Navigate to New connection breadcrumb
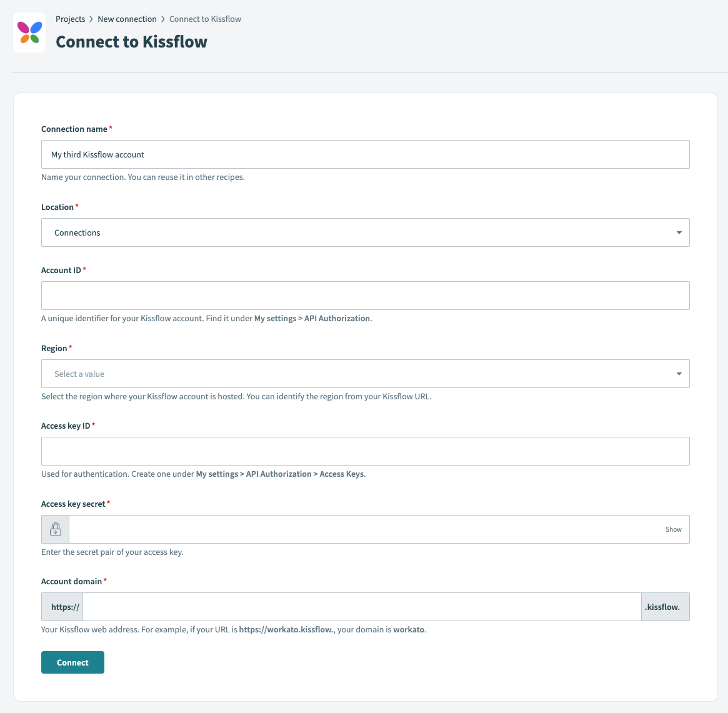Screen dimensions: 728x713 pyautogui.click(x=127, y=19)
